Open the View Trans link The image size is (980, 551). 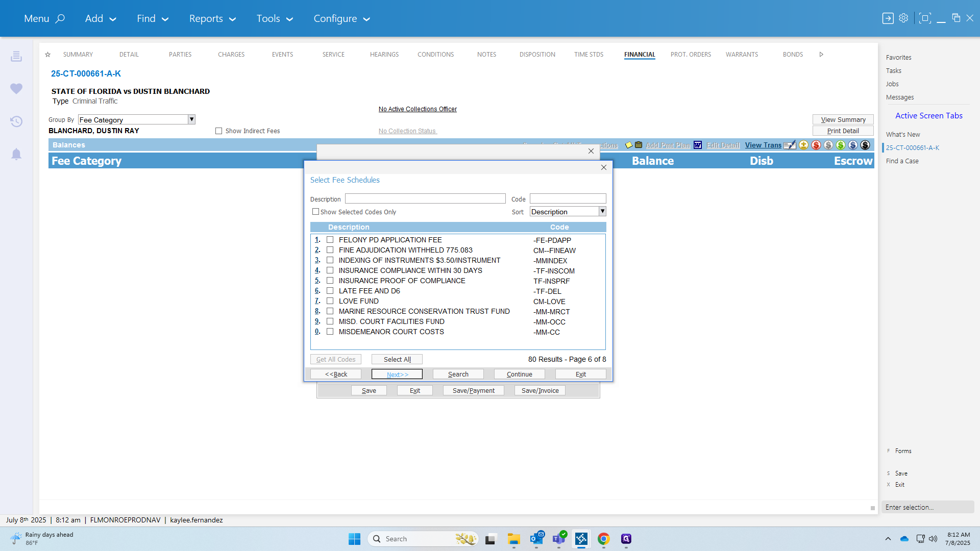coord(763,145)
